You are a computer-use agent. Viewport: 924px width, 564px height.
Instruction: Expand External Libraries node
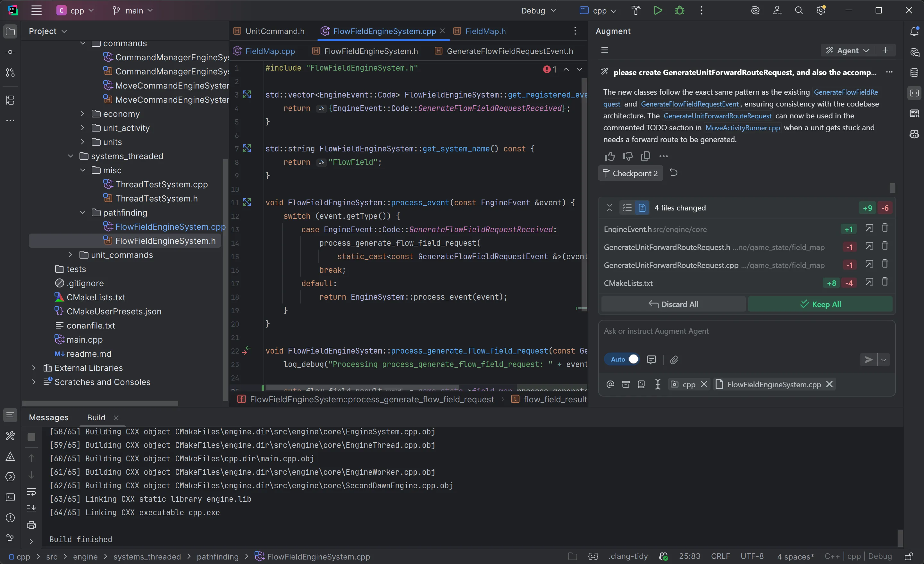pyautogui.click(x=34, y=368)
